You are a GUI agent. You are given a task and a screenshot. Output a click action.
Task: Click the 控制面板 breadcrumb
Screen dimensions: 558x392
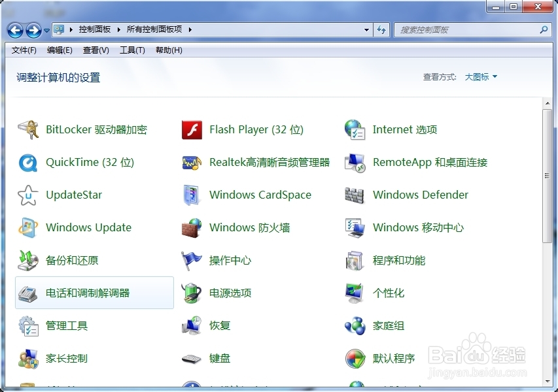[x=95, y=29]
